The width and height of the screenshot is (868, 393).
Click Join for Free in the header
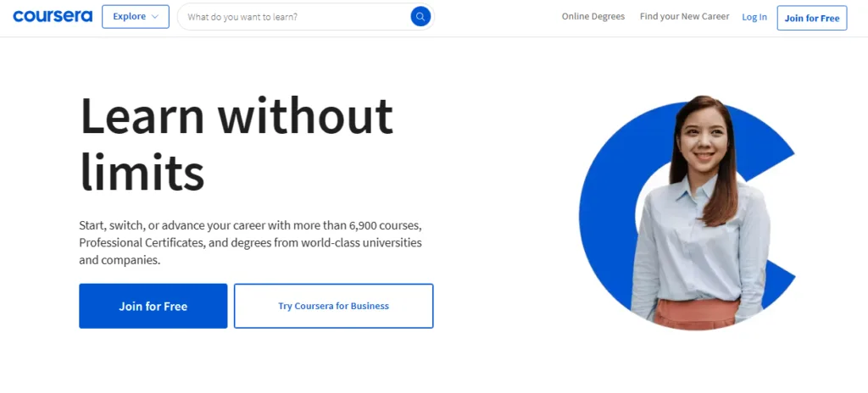tap(811, 18)
